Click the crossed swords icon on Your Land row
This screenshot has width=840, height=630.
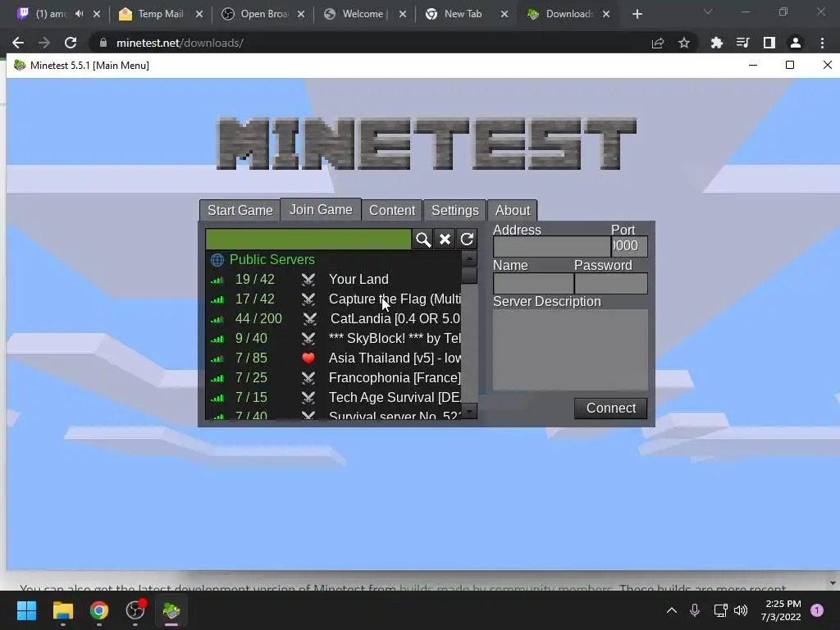308,279
